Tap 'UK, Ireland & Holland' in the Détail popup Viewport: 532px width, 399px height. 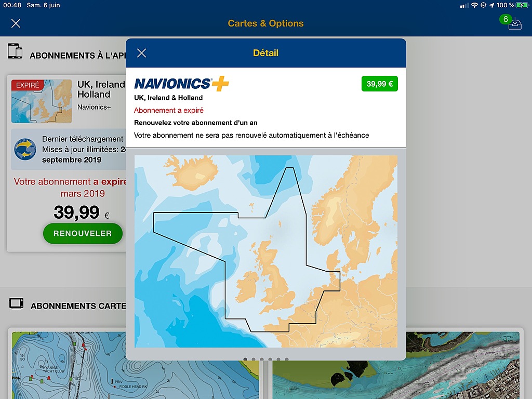click(168, 98)
